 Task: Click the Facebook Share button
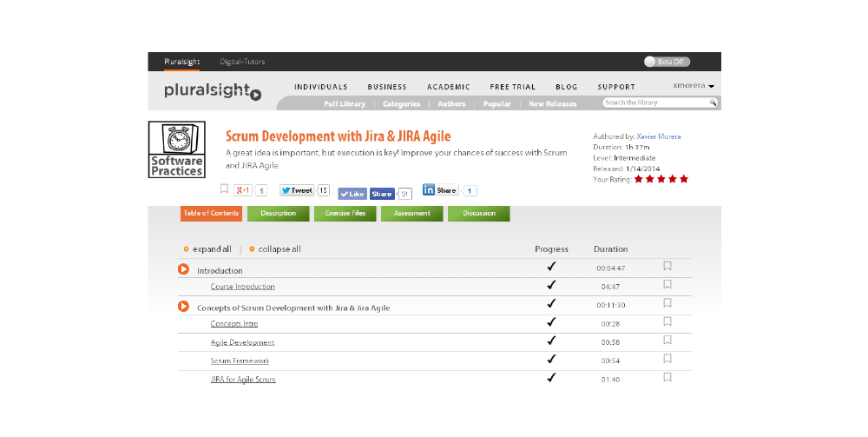(x=382, y=194)
